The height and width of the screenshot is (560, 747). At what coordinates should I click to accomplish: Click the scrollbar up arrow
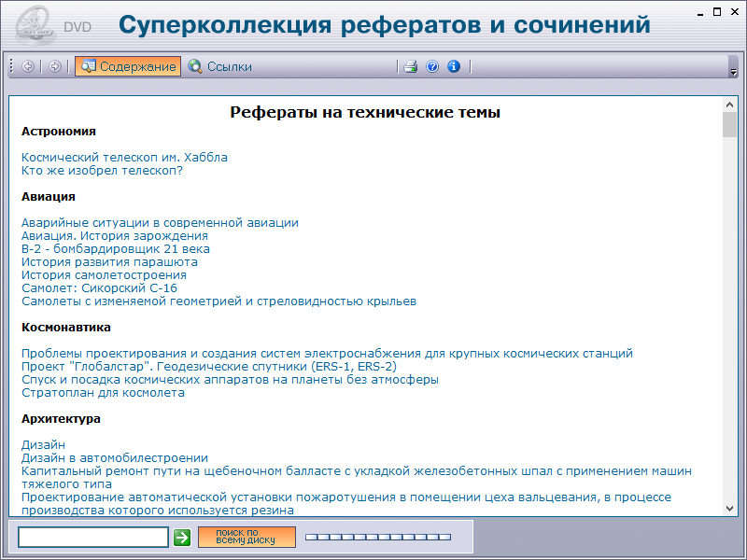coord(729,105)
